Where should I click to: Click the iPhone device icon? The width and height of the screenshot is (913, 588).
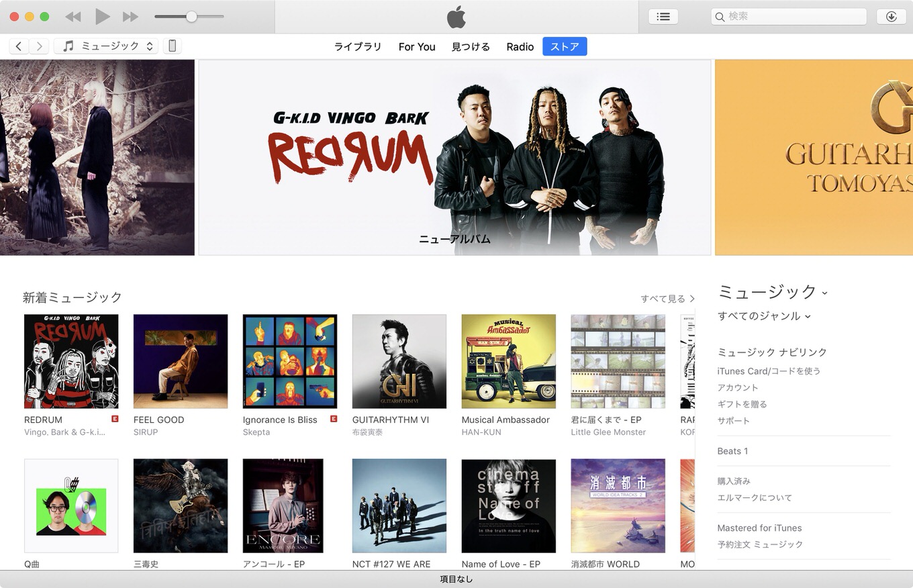[x=172, y=46]
